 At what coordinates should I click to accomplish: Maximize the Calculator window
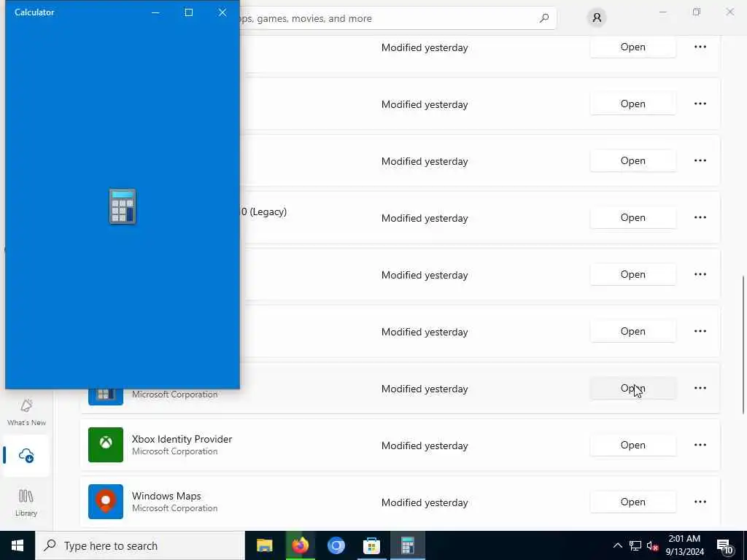pyautogui.click(x=189, y=12)
